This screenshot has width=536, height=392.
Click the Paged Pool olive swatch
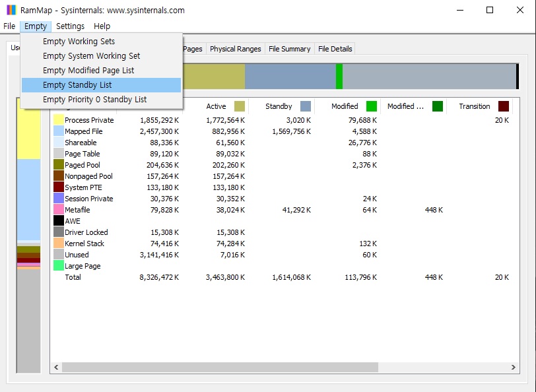tap(59, 165)
